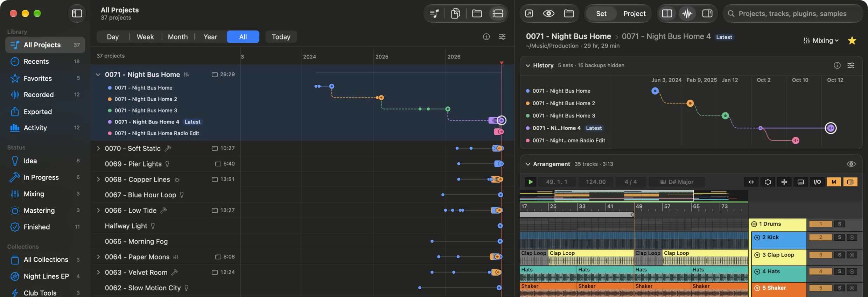The width and height of the screenshot is (868, 297).
Task: Click the search field for projects and tracks
Action: point(792,14)
